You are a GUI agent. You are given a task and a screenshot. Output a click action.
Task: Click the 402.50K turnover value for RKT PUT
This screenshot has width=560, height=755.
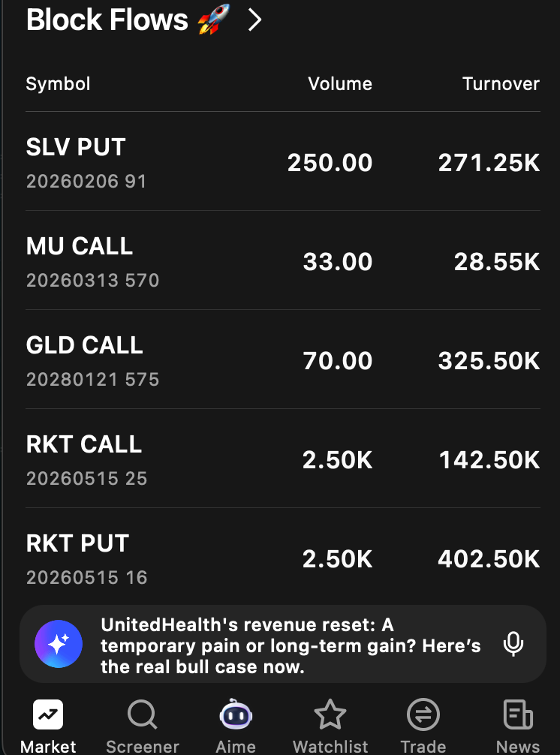(x=489, y=559)
